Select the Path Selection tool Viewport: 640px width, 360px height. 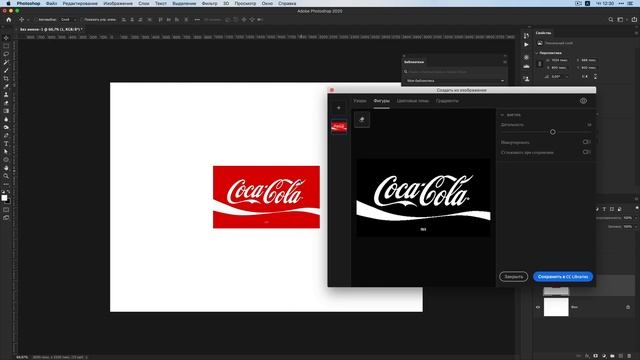click(x=6, y=152)
